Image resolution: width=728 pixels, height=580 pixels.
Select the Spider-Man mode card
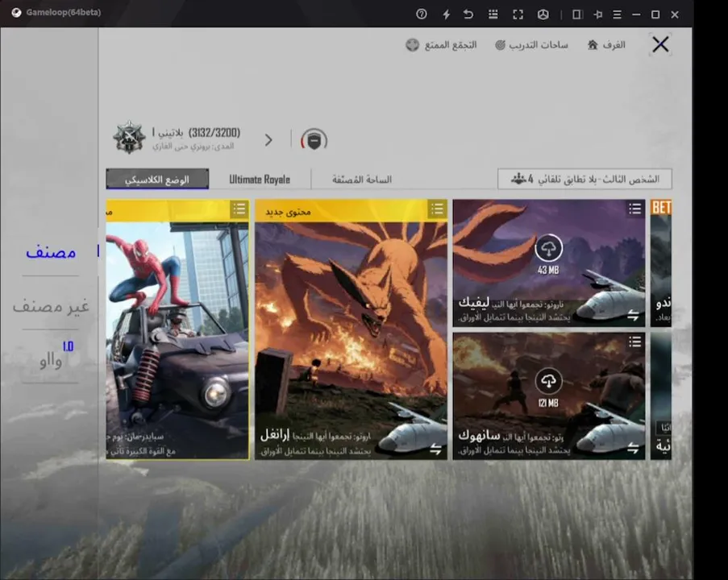point(177,330)
